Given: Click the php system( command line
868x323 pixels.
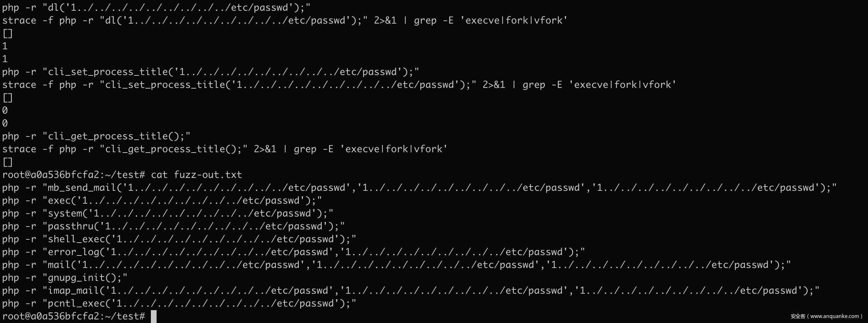Looking at the screenshot, I should click(168, 213).
